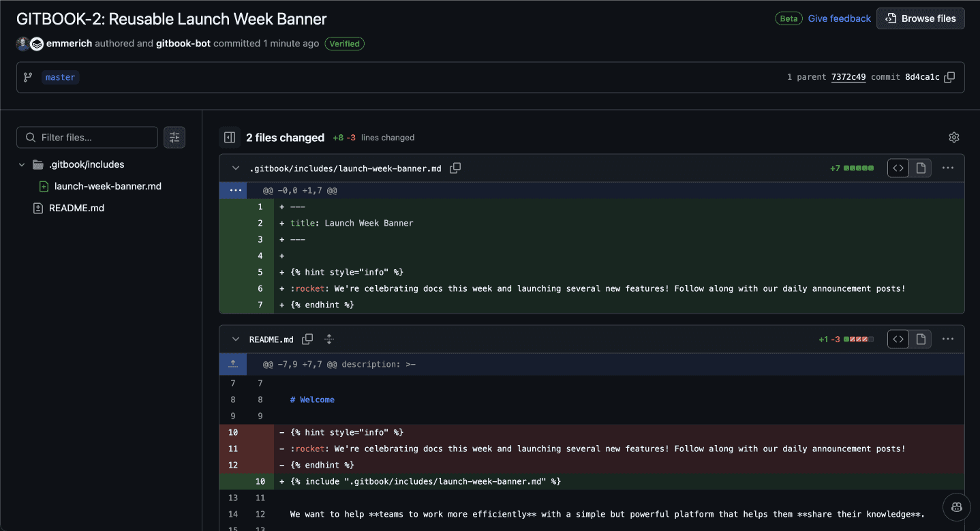This screenshot has width=980, height=531.
Task: Focus the Filter files search field
Action: [87, 137]
